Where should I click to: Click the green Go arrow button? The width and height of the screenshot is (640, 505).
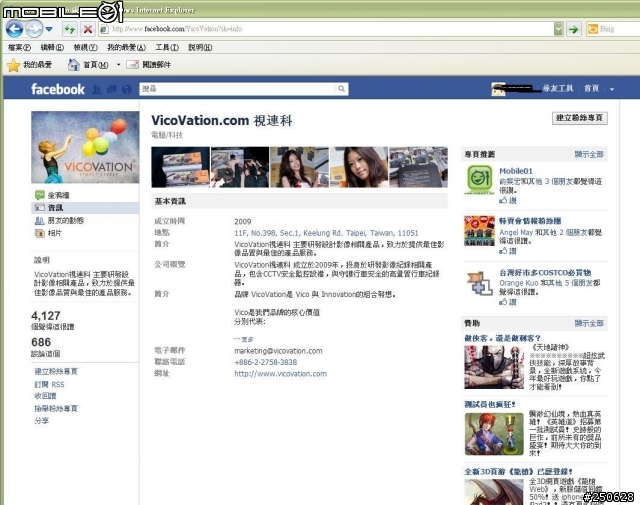574,29
